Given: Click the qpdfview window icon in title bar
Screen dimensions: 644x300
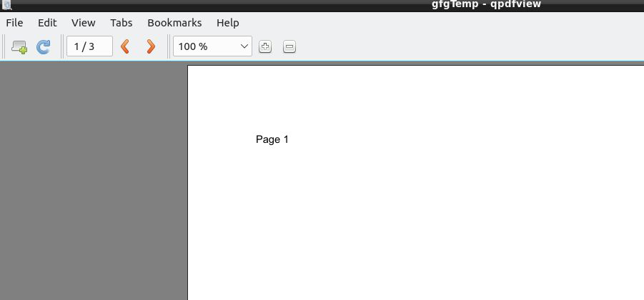Looking at the screenshot, I should 7,5.
